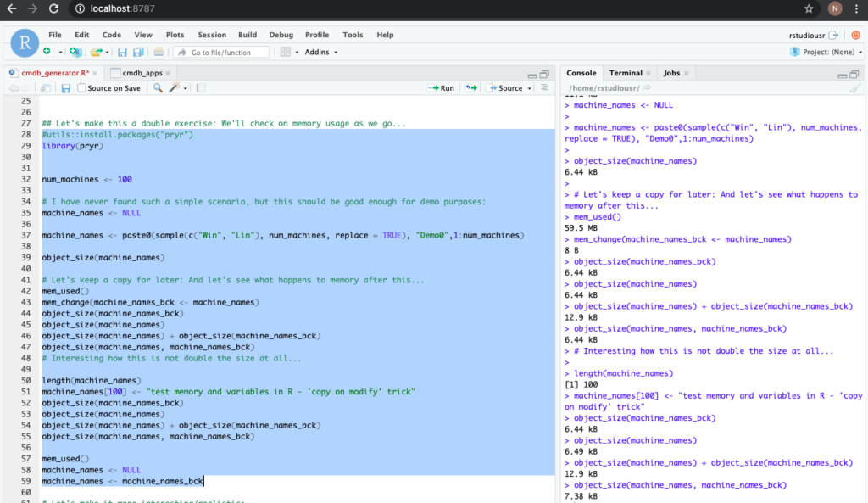Clear the console with the broom icon
Viewport: 868px width, 503px height.
[x=855, y=87]
